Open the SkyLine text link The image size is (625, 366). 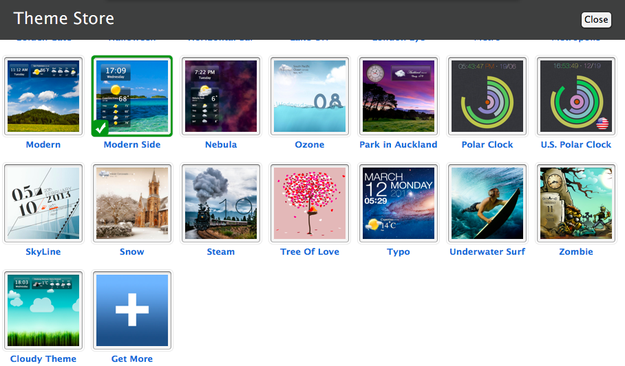coord(43,252)
